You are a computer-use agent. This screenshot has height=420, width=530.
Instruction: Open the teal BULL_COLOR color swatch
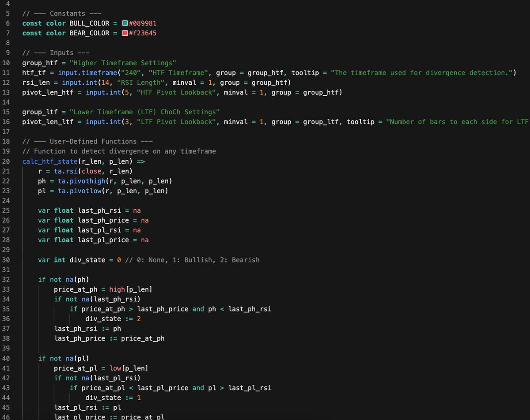tap(125, 23)
